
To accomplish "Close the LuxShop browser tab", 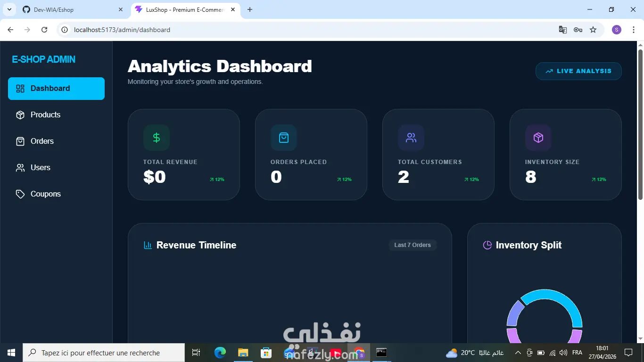I will [233, 9].
